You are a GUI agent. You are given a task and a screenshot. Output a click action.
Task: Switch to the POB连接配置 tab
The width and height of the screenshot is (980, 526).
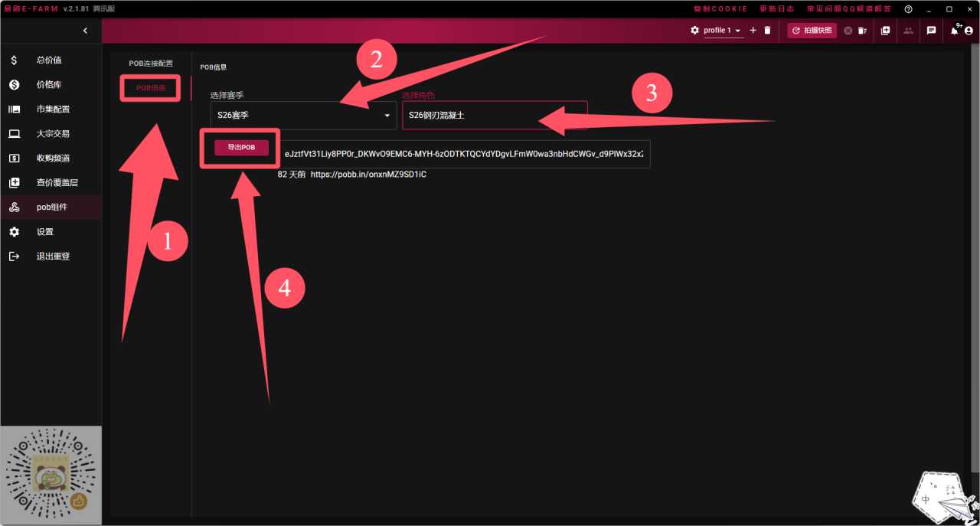coord(151,63)
